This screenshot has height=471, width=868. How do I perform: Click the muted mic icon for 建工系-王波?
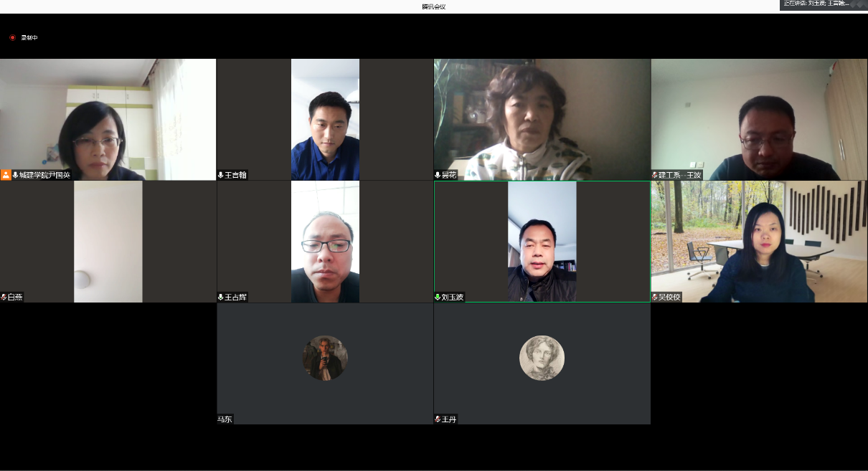[x=654, y=175]
